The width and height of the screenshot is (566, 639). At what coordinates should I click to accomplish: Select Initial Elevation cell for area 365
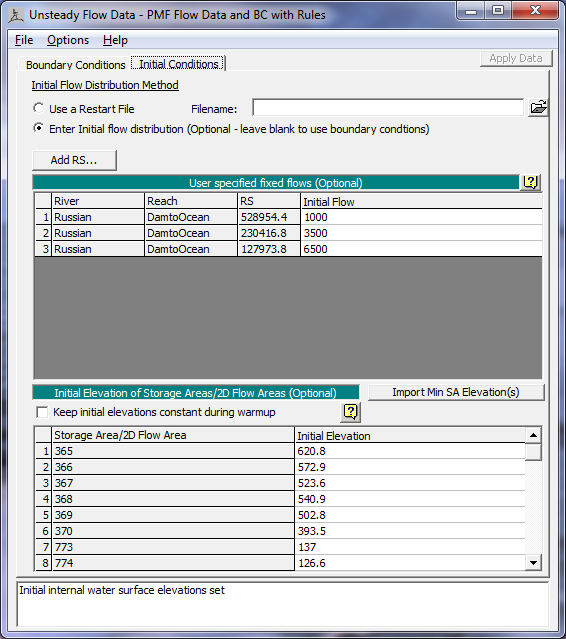pos(410,451)
